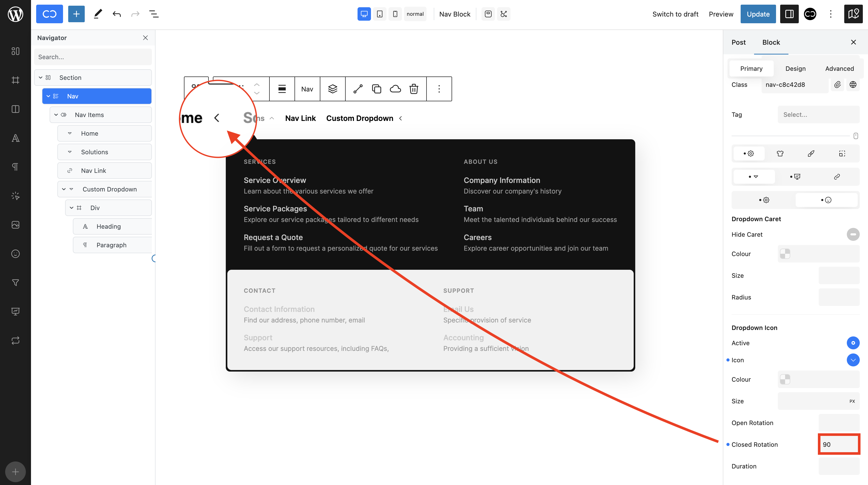The width and height of the screenshot is (868, 485).
Task: Click the cloud save icon in block toolbar
Action: coord(395,89)
